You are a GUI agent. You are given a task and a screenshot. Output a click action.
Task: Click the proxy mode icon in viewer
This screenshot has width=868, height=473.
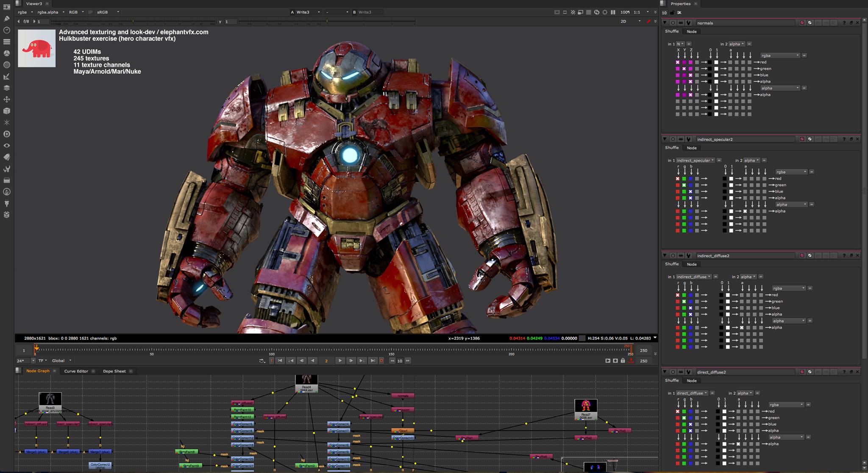tap(581, 12)
